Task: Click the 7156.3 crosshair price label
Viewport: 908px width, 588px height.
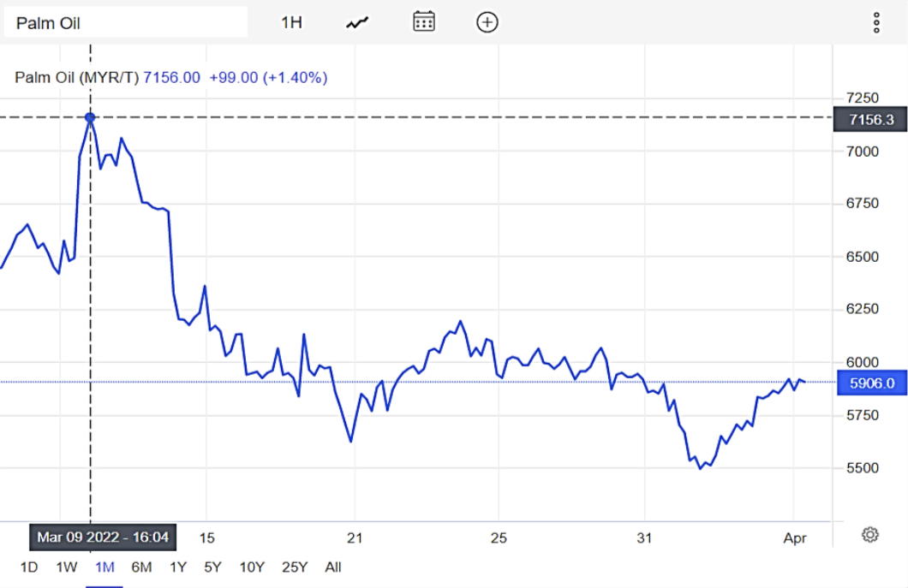Action: tap(870, 120)
